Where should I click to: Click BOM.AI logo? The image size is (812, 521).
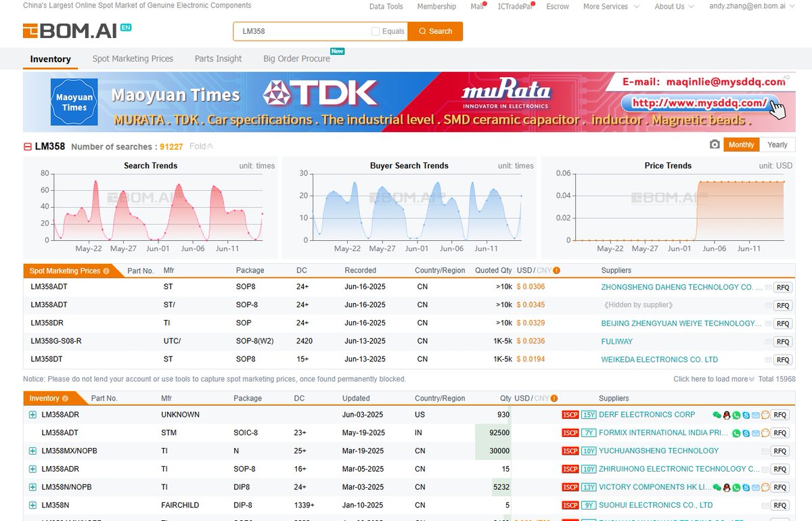pos(76,31)
